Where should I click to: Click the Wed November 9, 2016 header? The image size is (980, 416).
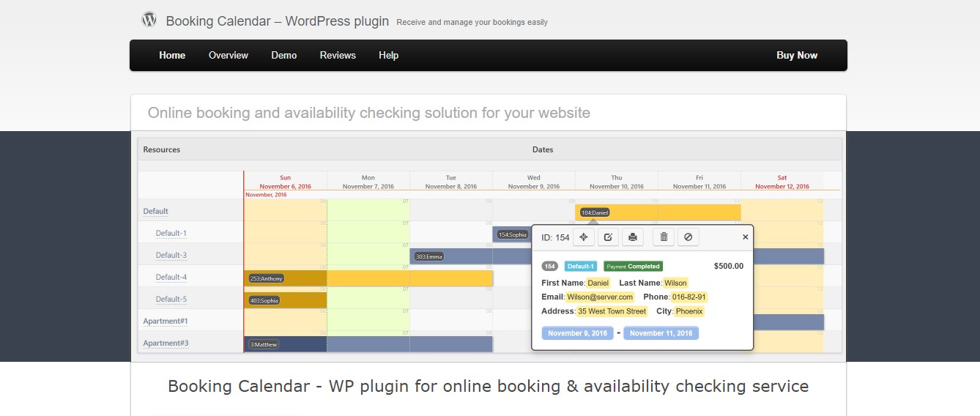534,182
